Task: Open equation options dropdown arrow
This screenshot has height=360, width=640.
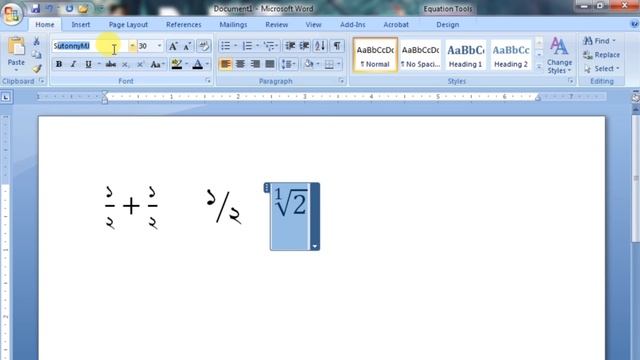Action: click(x=314, y=246)
